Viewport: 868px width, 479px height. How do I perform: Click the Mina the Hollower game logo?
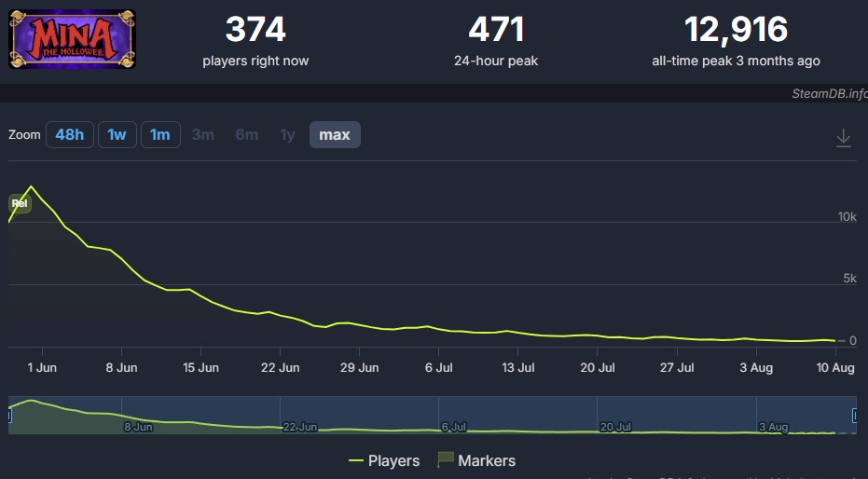72,39
